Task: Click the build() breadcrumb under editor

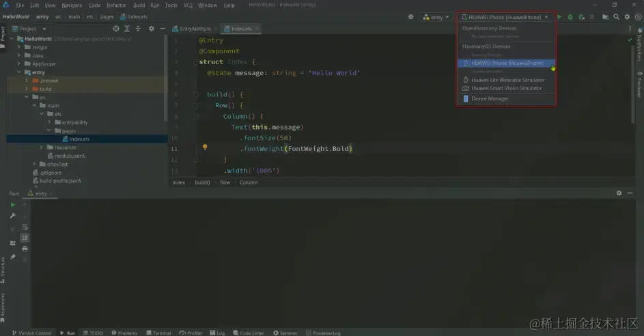Action: pyautogui.click(x=202, y=182)
